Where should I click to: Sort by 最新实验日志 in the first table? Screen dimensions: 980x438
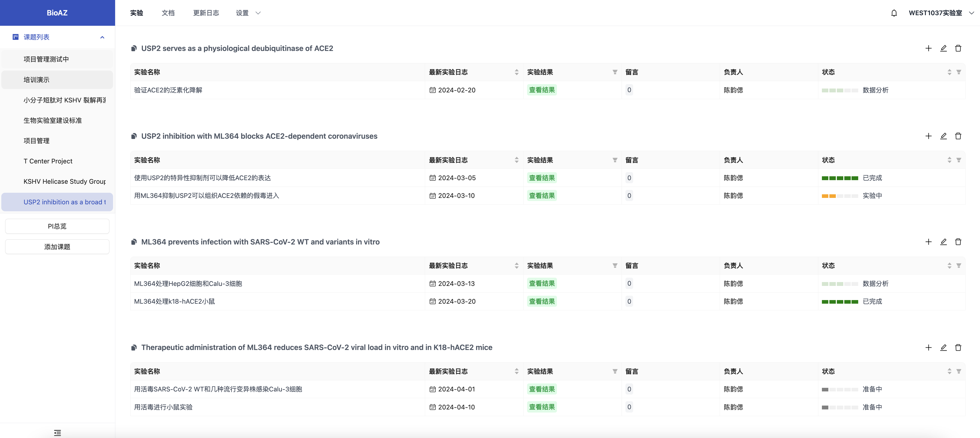tap(516, 72)
